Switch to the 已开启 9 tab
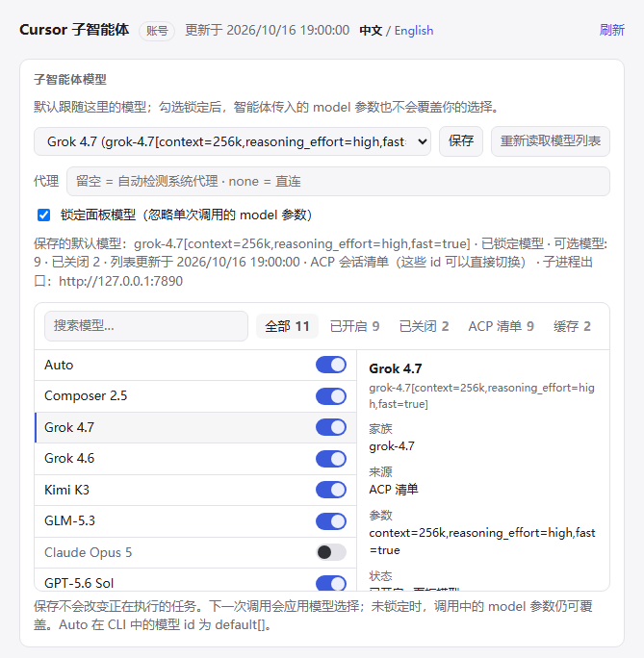The width and height of the screenshot is (644, 658). tap(355, 326)
